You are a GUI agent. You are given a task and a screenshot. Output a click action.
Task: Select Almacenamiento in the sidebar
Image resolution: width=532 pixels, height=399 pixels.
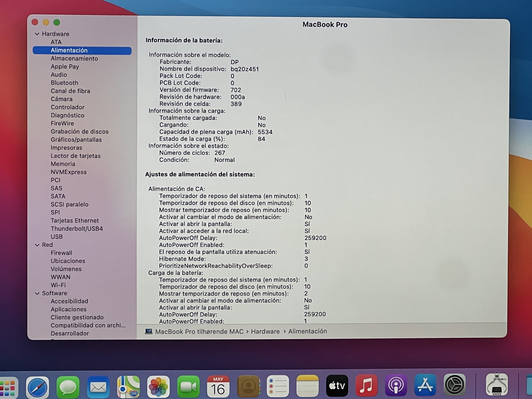(x=74, y=58)
